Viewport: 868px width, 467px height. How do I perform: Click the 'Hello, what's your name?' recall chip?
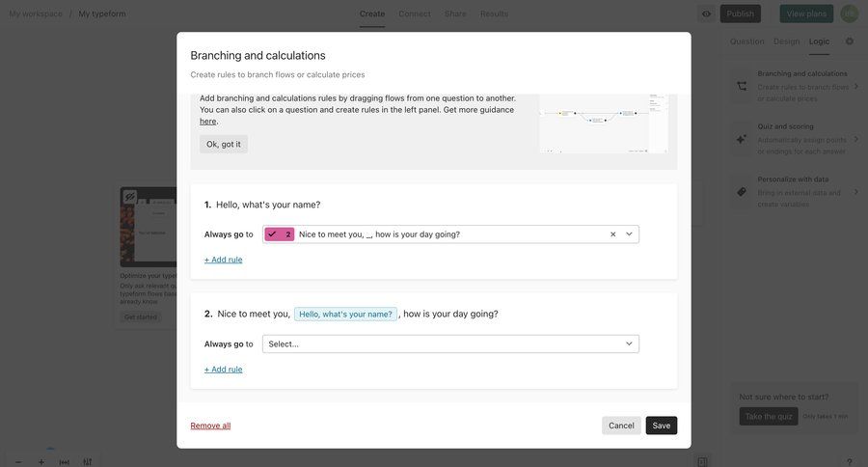point(345,315)
